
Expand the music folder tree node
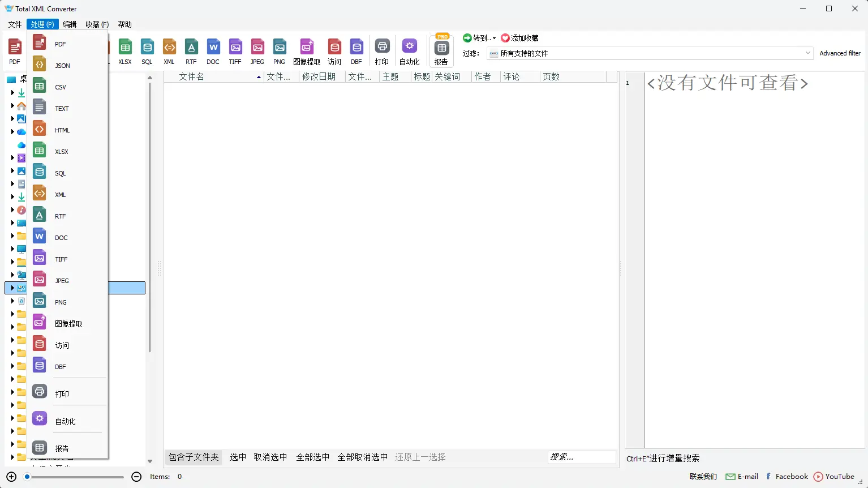point(12,210)
